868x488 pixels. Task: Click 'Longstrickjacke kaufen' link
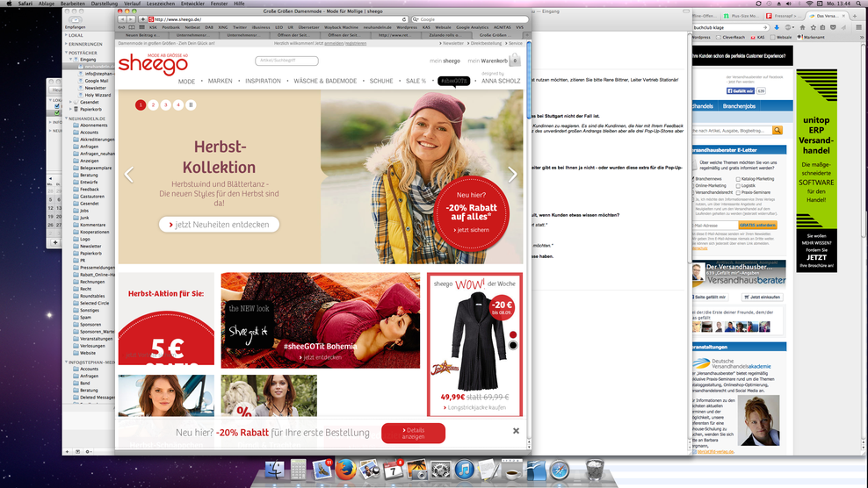pyautogui.click(x=477, y=408)
